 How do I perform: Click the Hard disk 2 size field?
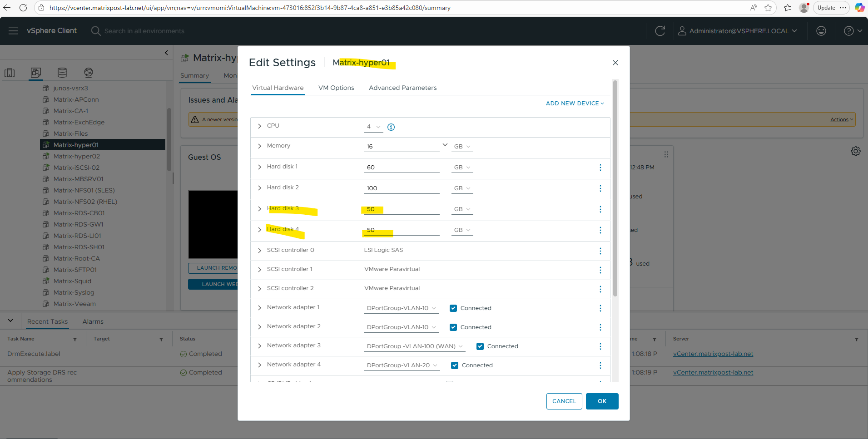tap(402, 188)
